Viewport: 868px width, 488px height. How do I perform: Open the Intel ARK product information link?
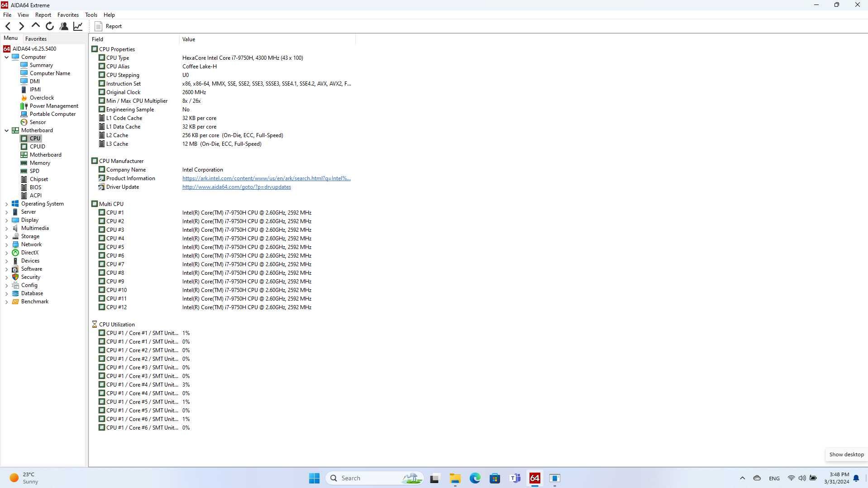[x=266, y=178]
